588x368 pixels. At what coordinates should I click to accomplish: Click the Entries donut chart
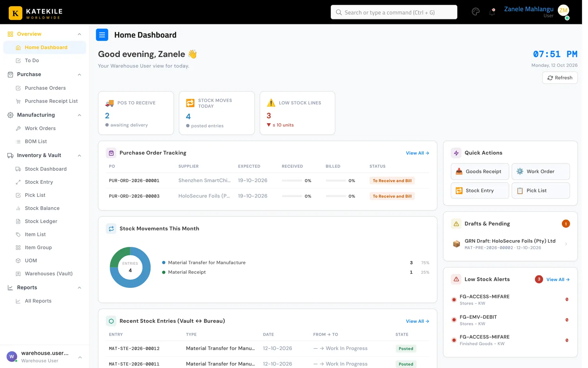coord(130,267)
